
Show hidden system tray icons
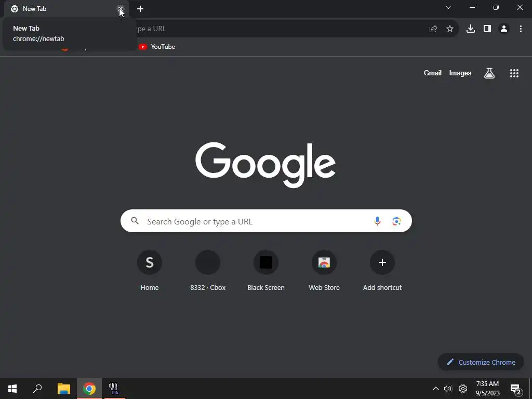[436, 389]
